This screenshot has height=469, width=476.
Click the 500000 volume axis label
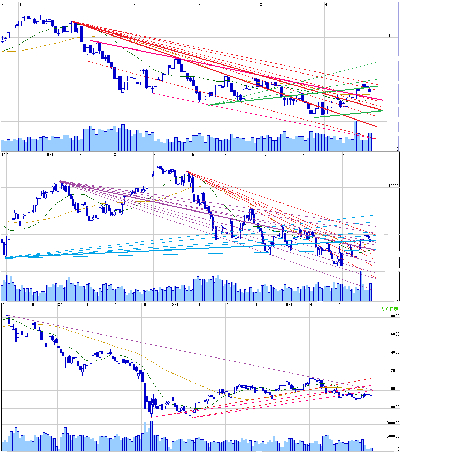pos(393,437)
